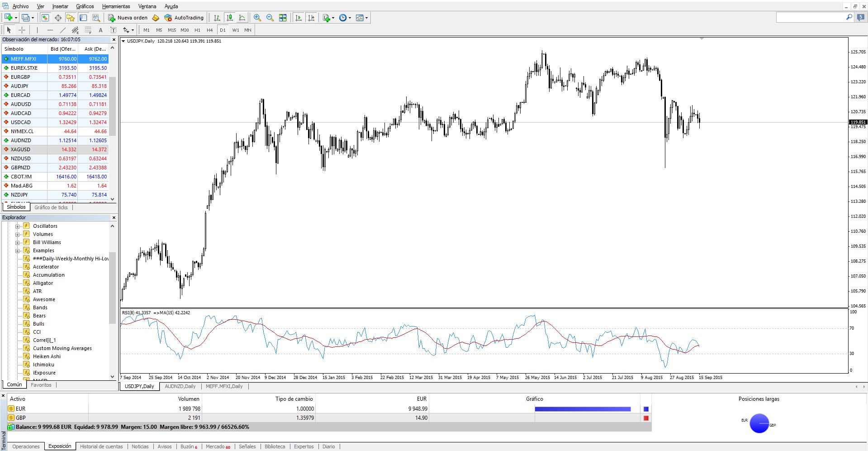Click the Bill Williams folder icon
Image resolution: width=868 pixels, height=451 pixels.
pos(27,242)
